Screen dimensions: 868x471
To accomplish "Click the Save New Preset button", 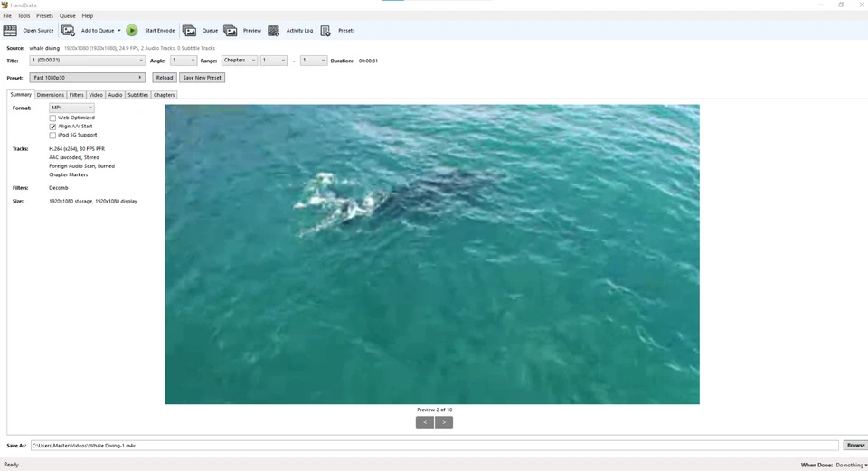I will click(202, 78).
